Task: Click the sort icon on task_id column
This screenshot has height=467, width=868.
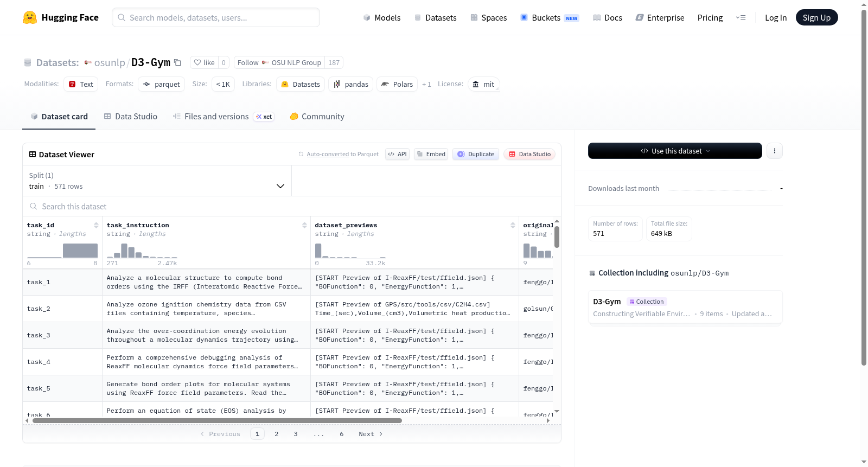Action: pyautogui.click(x=96, y=225)
